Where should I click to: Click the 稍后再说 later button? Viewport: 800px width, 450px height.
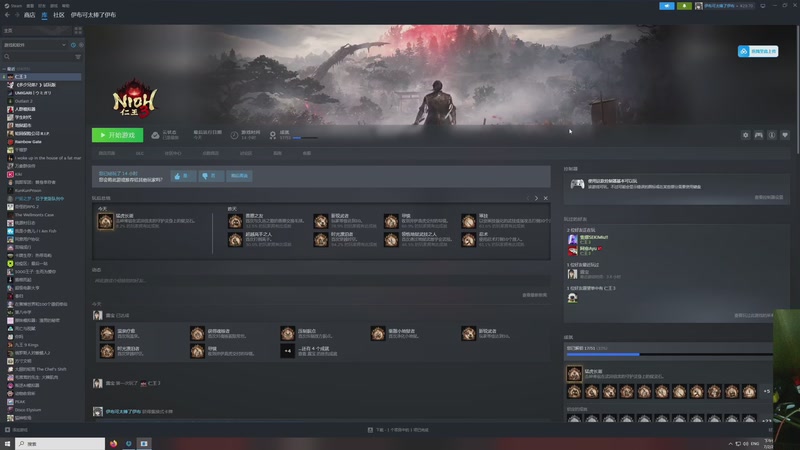(239, 176)
